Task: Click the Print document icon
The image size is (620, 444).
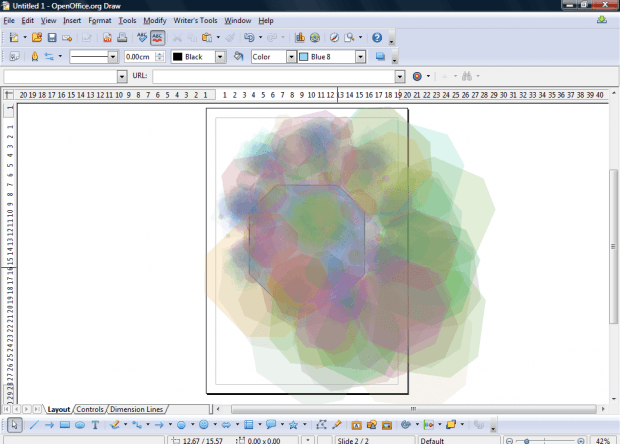Action: (122, 38)
